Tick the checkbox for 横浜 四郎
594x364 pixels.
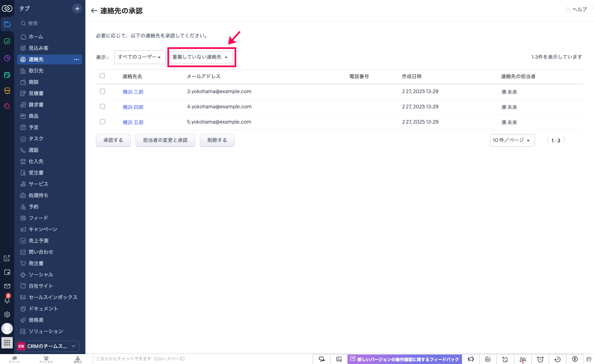click(102, 107)
